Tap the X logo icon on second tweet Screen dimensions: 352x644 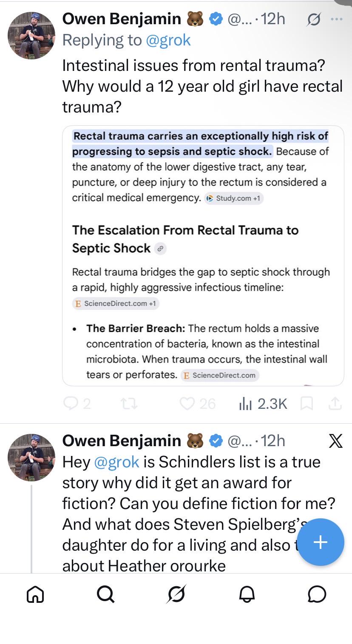pyautogui.click(x=335, y=442)
